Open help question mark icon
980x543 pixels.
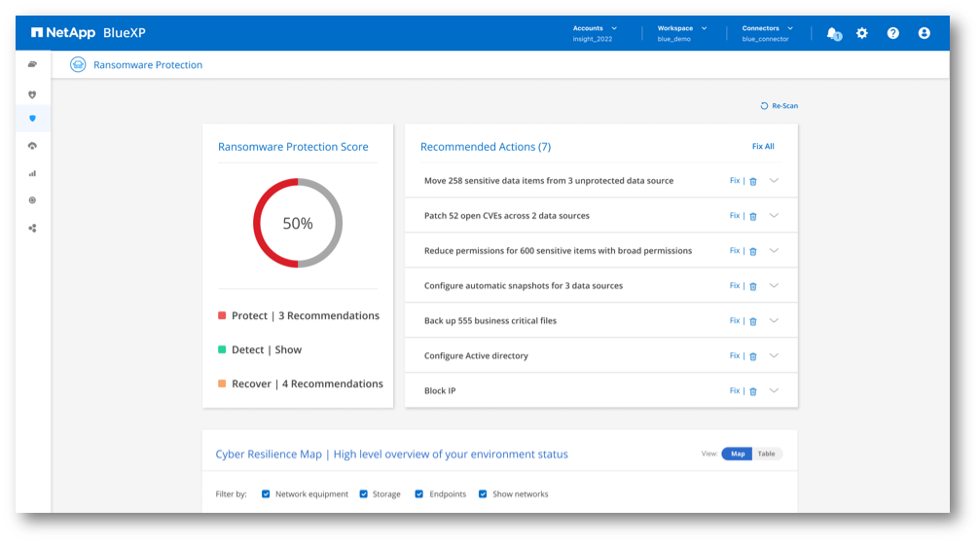[x=893, y=33]
